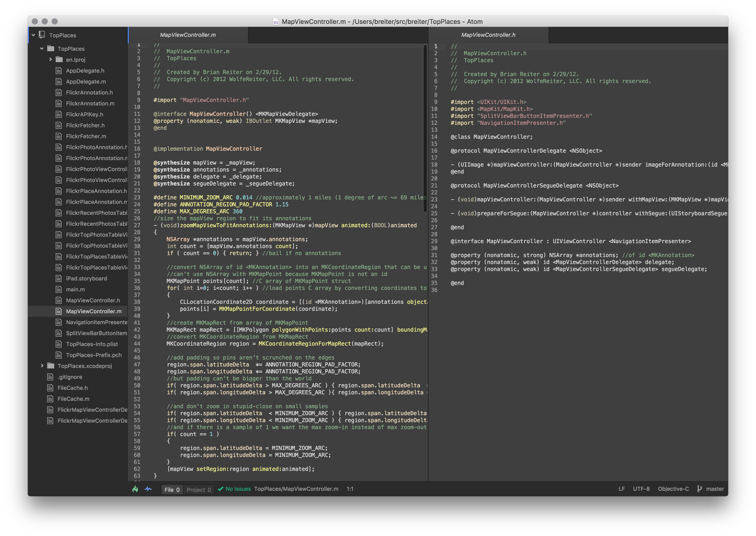Image resolution: width=756 pixels, height=536 pixels.
Task: Click the UTF-8 encoding selector
Action: [641, 489]
